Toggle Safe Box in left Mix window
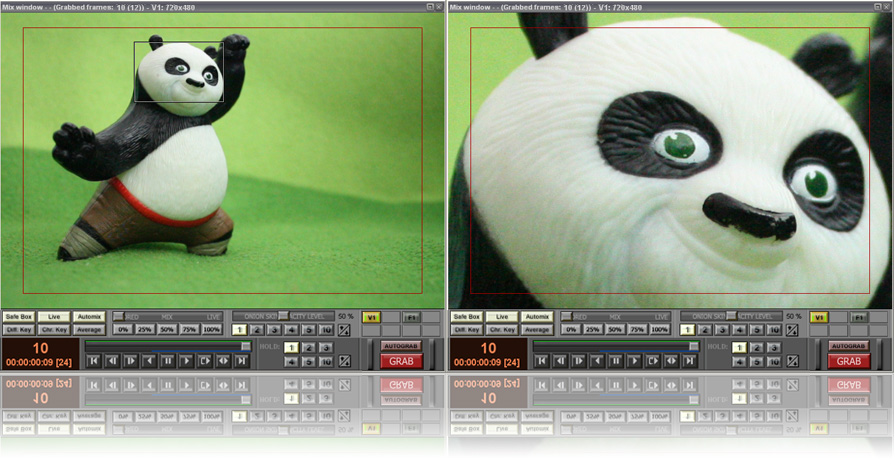The height and width of the screenshot is (465, 895). [19, 317]
